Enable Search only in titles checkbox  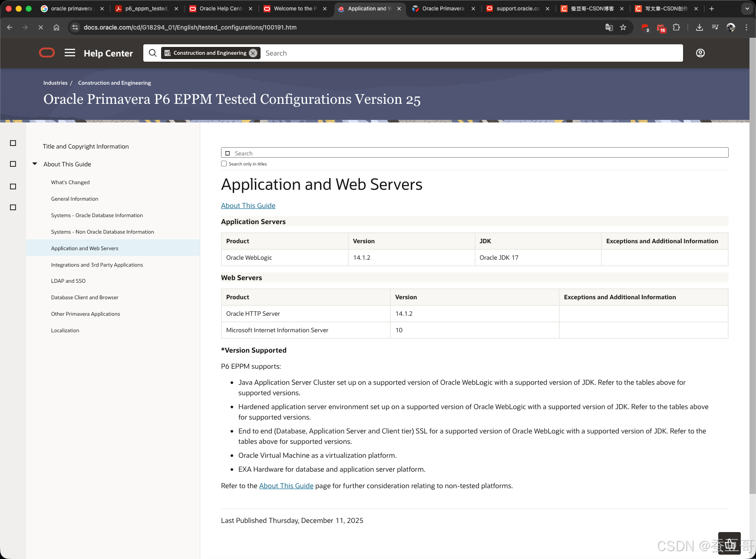pos(224,164)
